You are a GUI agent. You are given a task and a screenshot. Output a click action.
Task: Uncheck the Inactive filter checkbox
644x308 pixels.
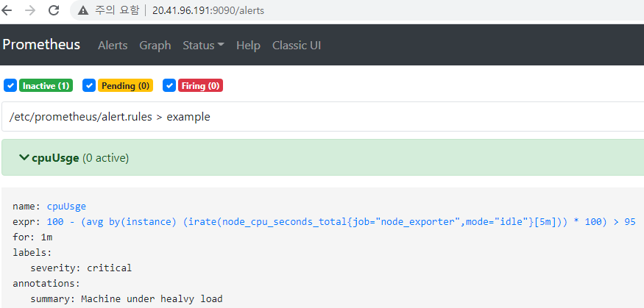pos(10,86)
